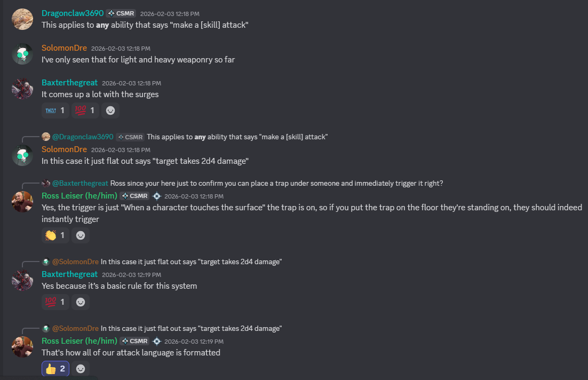This screenshot has height=380, width=588.
Task: Click the add reaction smiley beside the thumbs up
Action: click(81, 369)
